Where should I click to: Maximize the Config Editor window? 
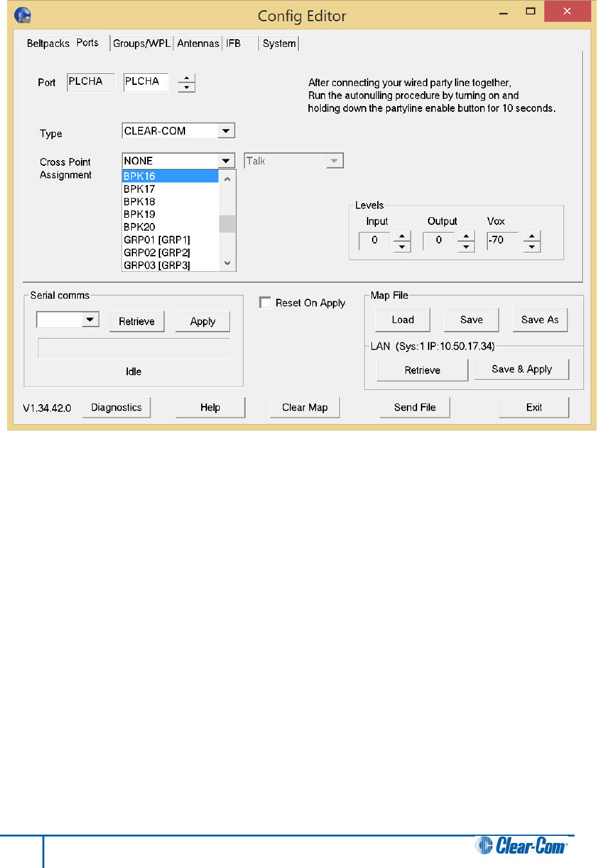click(530, 12)
